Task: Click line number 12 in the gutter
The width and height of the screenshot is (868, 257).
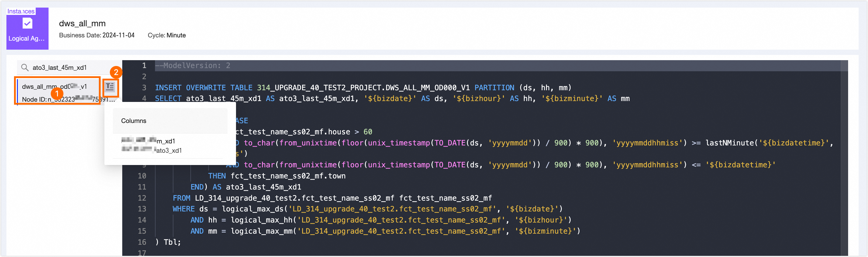Action: (142, 198)
